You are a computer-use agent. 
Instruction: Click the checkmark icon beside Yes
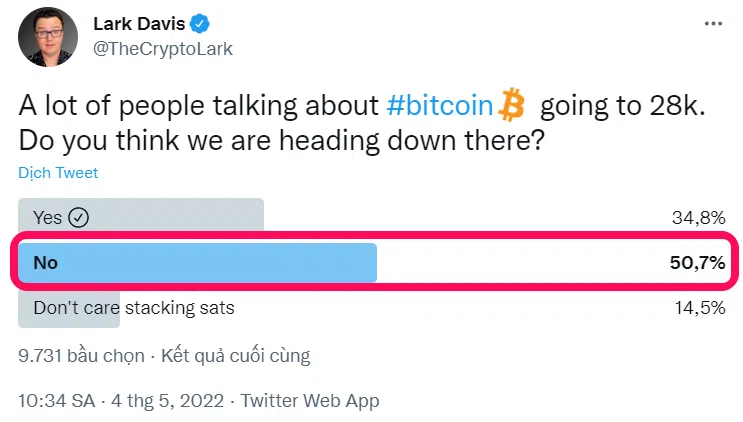pos(79,217)
